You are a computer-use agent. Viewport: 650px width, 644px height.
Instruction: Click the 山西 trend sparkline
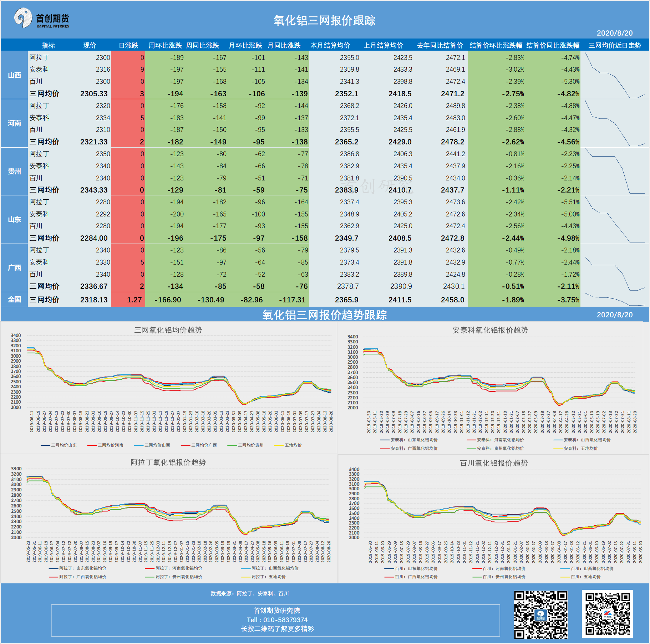pyautogui.click(x=615, y=75)
